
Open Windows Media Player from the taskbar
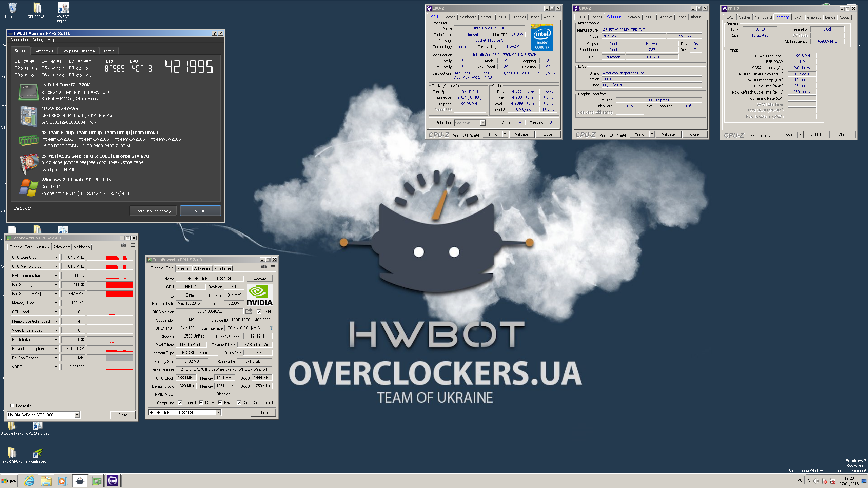pyautogui.click(x=62, y=481)
